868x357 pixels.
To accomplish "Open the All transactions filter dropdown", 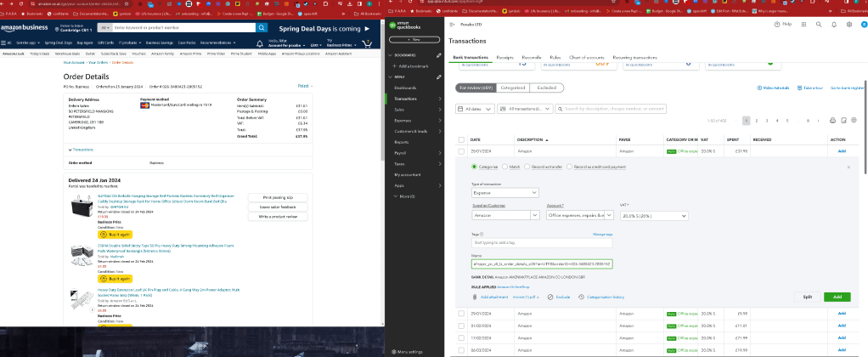I will tap(525, 109).
